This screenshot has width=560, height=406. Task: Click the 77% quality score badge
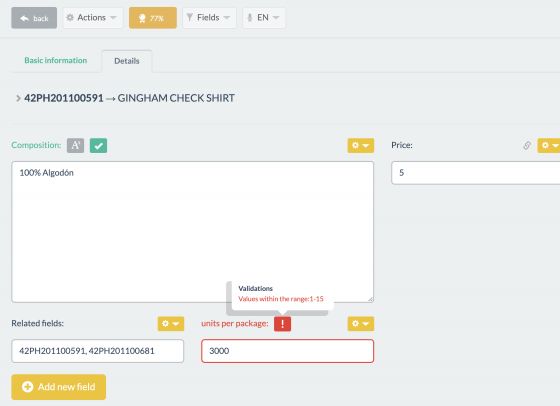[153, 17]
